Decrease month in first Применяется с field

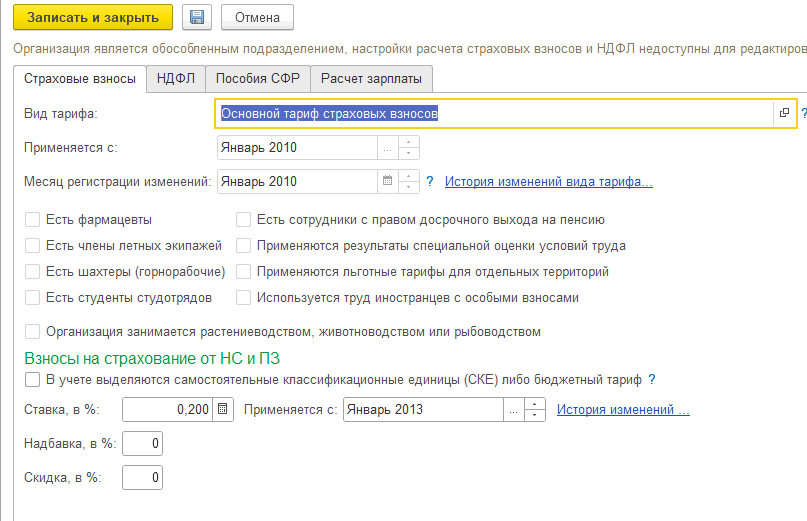click(x=409, y=153)
